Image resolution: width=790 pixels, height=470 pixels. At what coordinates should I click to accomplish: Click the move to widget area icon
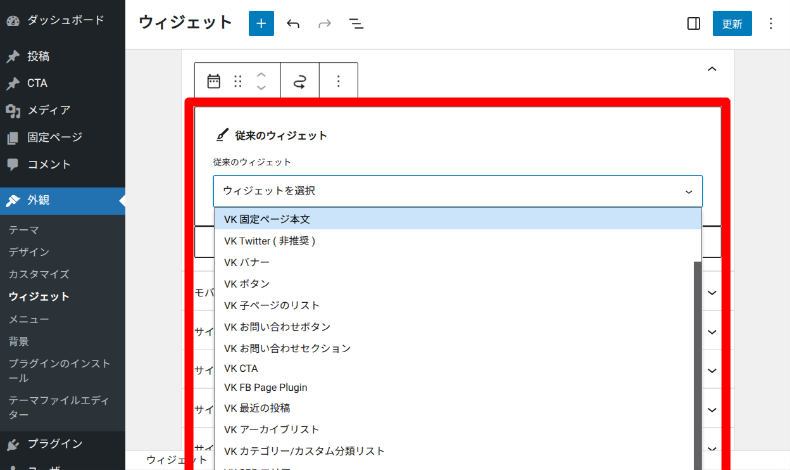tap(300, 81)
